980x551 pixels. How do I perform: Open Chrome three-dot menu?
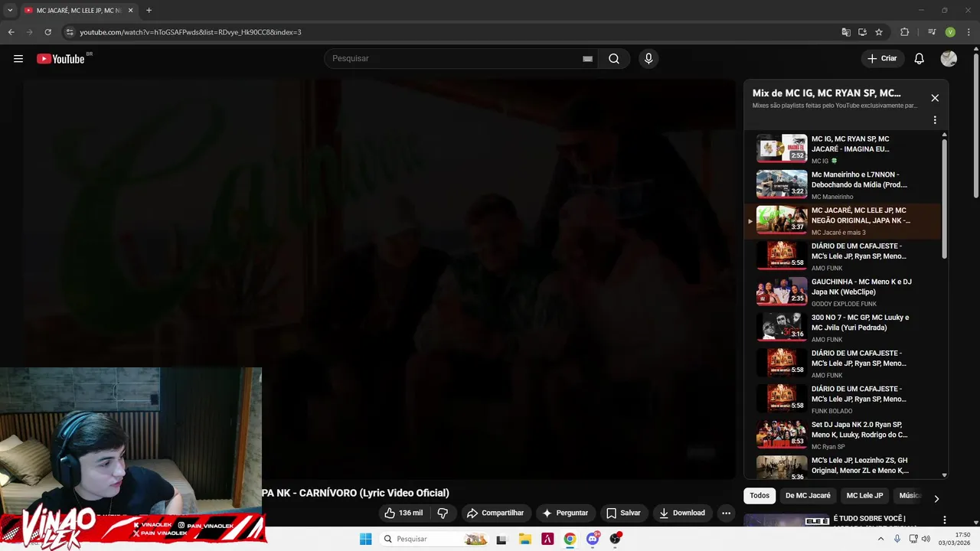pos(967,32)
